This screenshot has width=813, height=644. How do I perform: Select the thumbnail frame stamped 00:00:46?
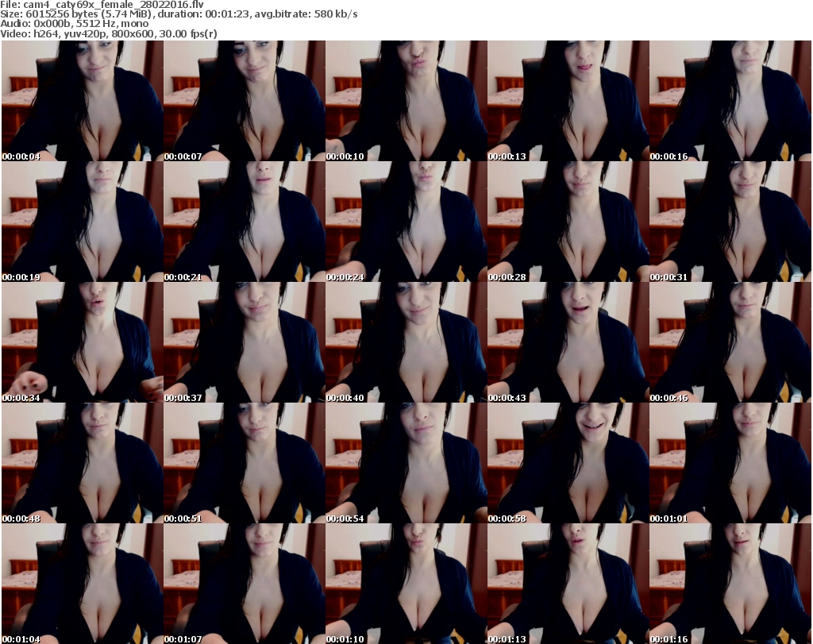730,343
